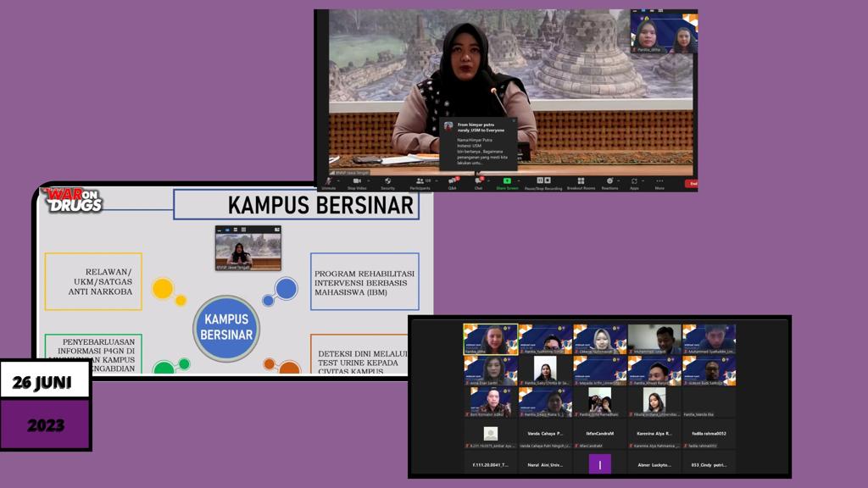Click the red End button
The width and height of the screenshot is (868, 488).
pyautogui.click(x=692, y=183)
